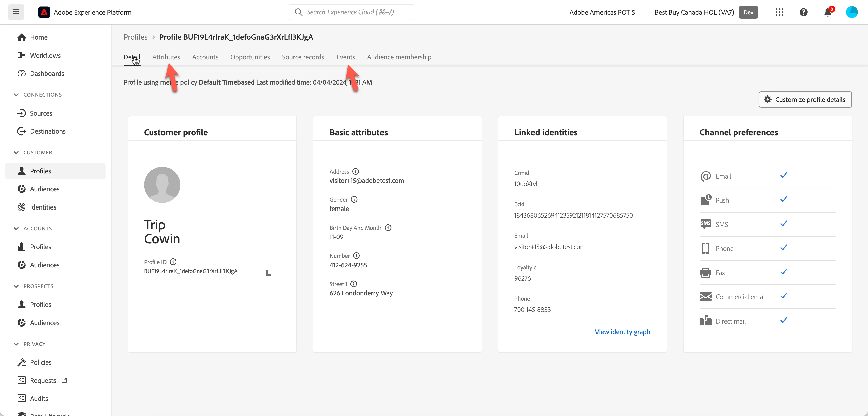Show info icon next to Gender
This screenshot has width=868, height=416.
tap(354, 199)
